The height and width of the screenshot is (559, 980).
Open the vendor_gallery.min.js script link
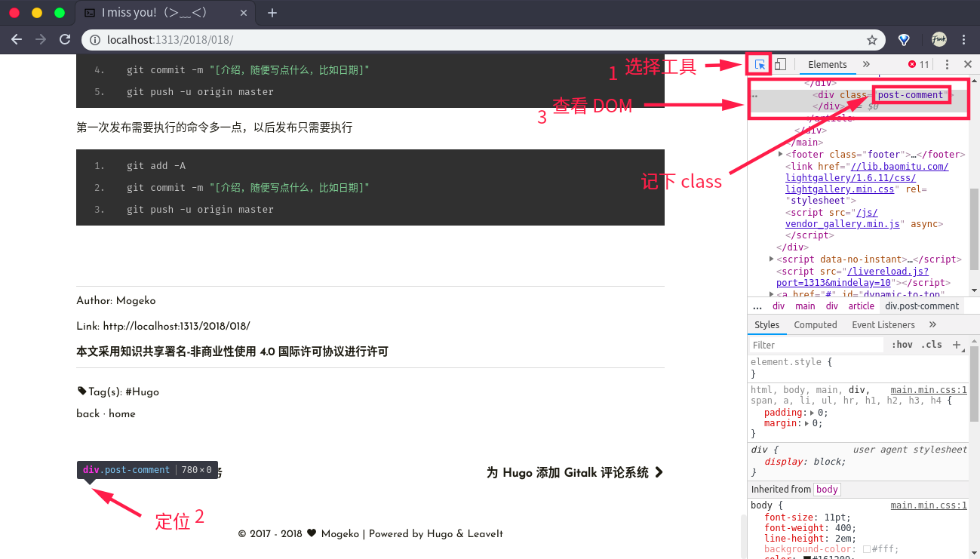pos(843,219)
